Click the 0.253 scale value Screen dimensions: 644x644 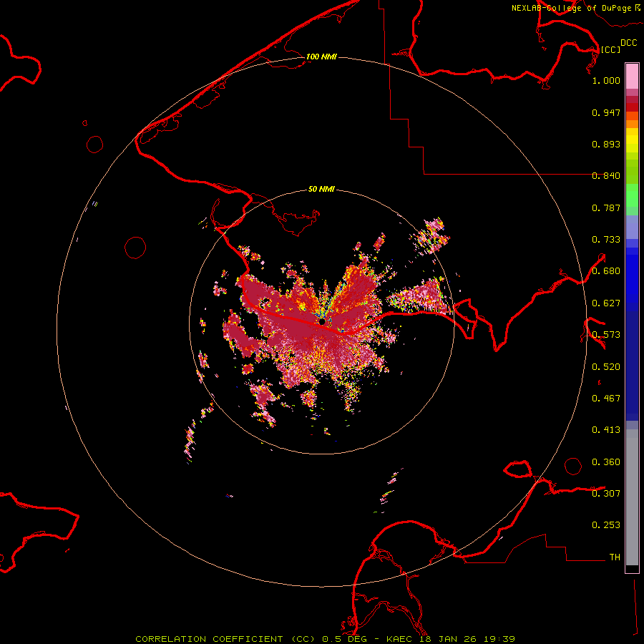(x=606, y=525)
